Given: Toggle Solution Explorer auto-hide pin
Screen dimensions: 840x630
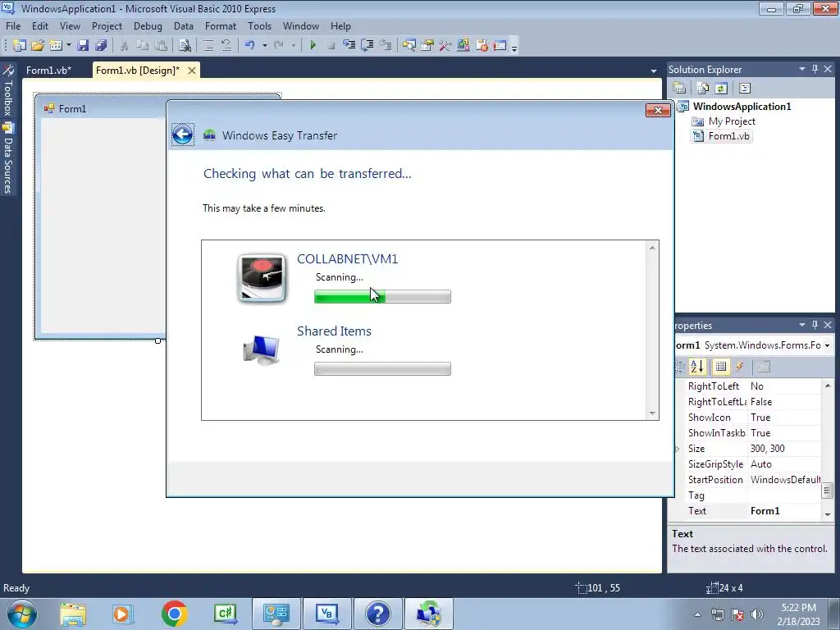Looking at the screenshot, I should point(815,69).
